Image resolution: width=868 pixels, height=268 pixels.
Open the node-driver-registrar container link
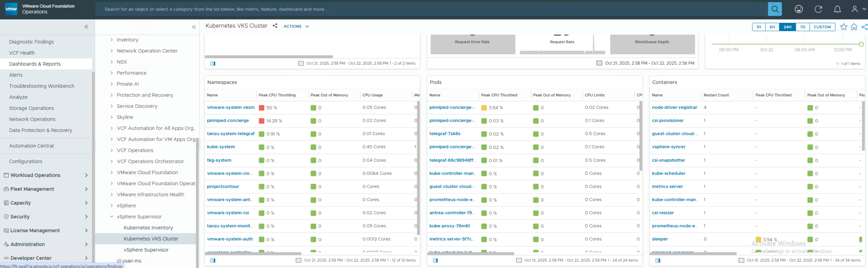pyautogui.click(x=674, y=107)
